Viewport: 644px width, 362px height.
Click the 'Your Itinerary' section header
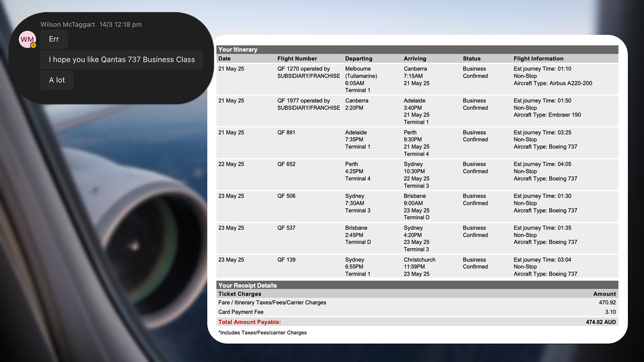[x=417, y=50]
